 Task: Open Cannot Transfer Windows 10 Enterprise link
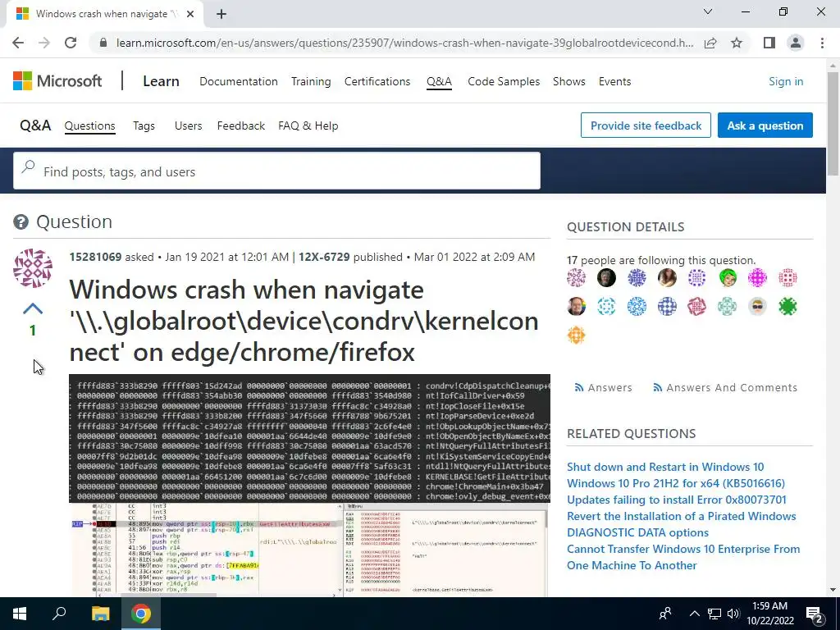point(683,557)
